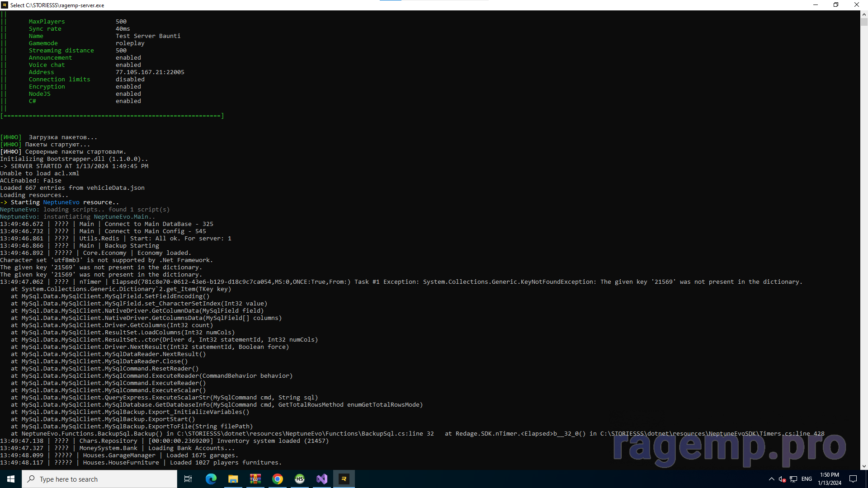Screen dimensions: 868x488
Task: Click the 'roleplay' gamemode value
Action: 130,43
